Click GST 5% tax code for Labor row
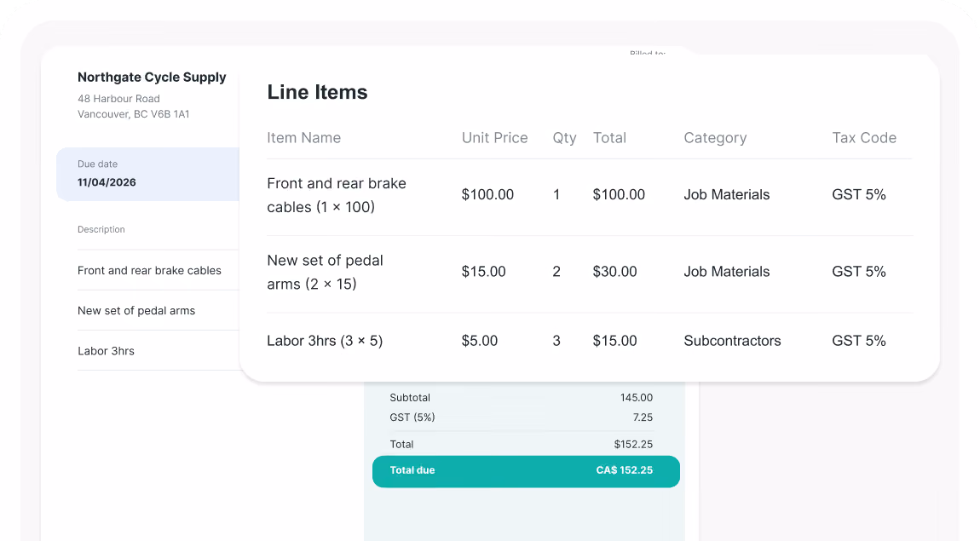 [859, 341]
